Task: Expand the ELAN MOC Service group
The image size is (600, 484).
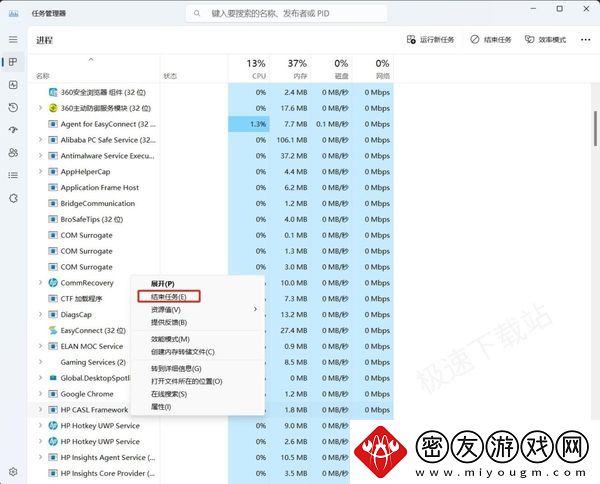Action: click(x=40, y=346)
